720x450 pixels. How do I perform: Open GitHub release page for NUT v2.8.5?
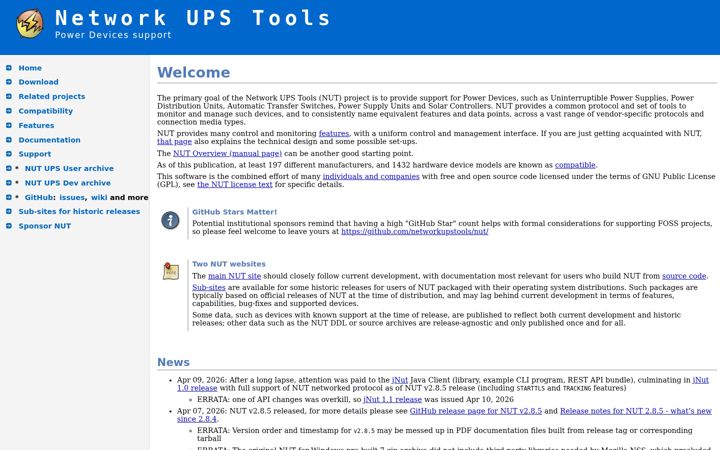pyautogui.click(x=476, y=411)
